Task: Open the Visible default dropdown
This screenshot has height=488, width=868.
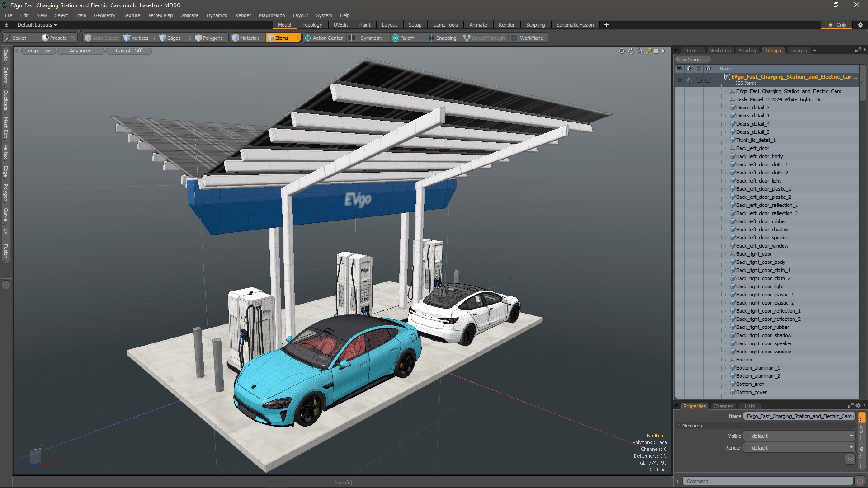Action: 799,436
